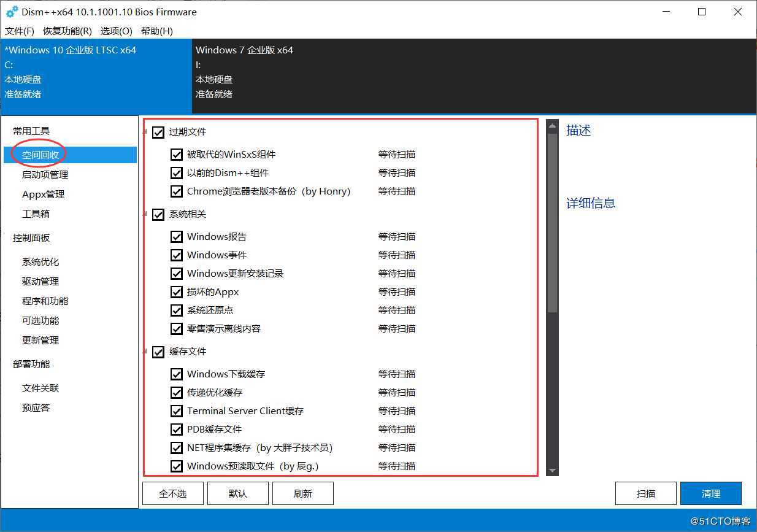
Task: Uncheck 零售演示离线内容 checkbox
Action: point(177,329)
